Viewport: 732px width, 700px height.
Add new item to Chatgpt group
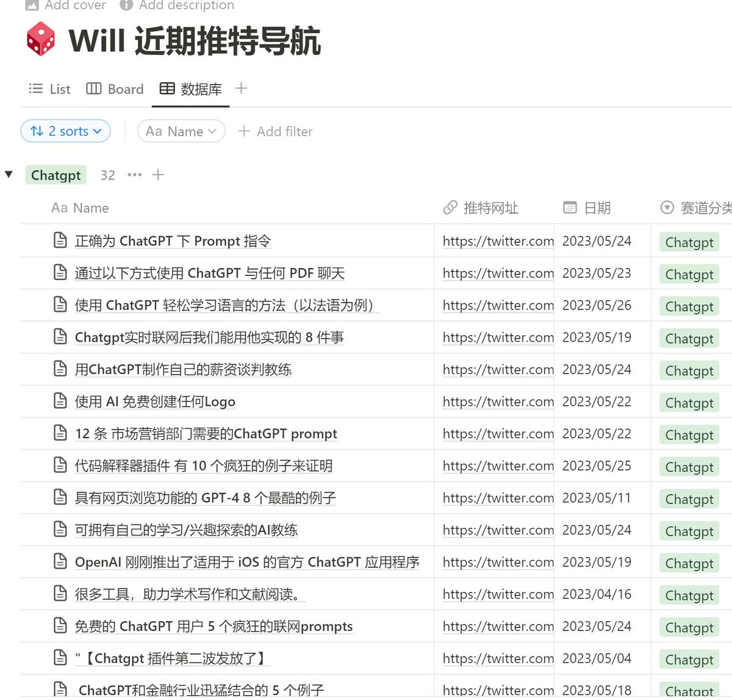click(158, 175)
